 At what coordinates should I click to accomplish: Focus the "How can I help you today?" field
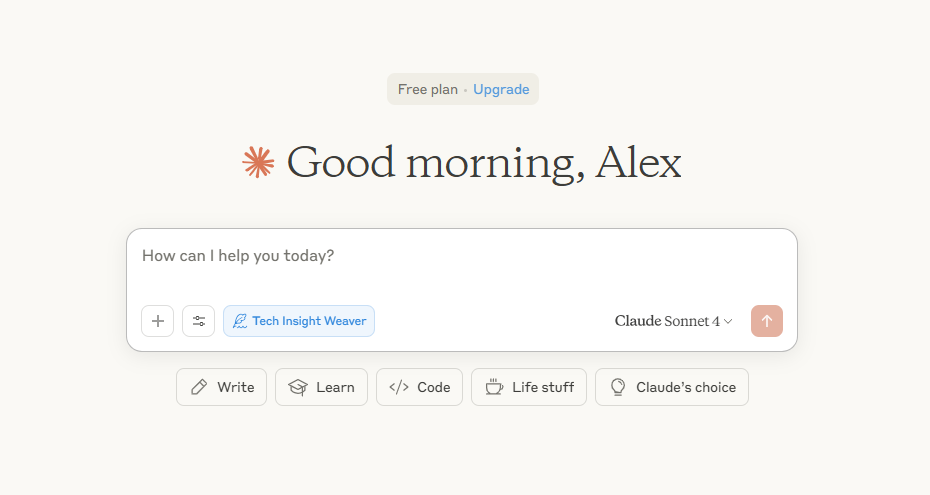[x=460, y=256]
